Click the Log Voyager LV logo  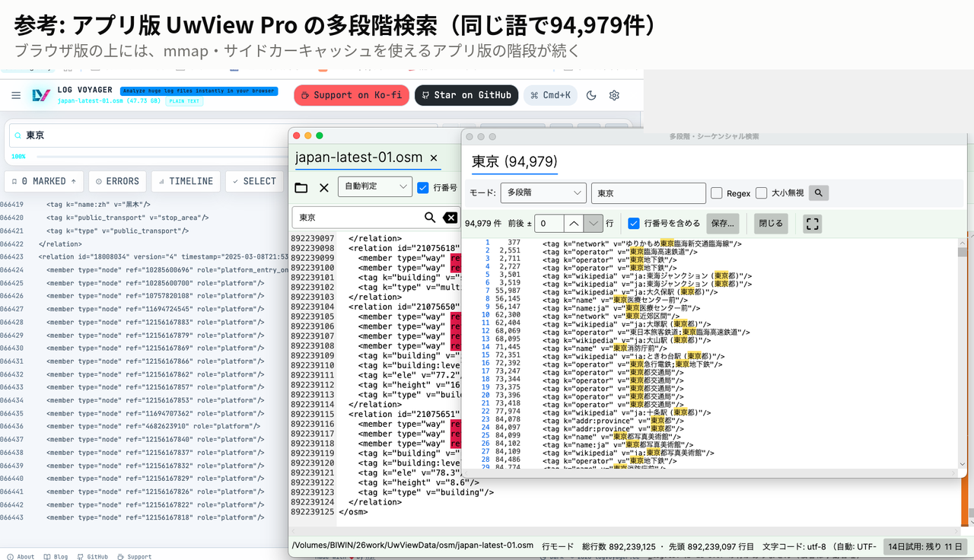pyautogui.click(x=41, y=95)
